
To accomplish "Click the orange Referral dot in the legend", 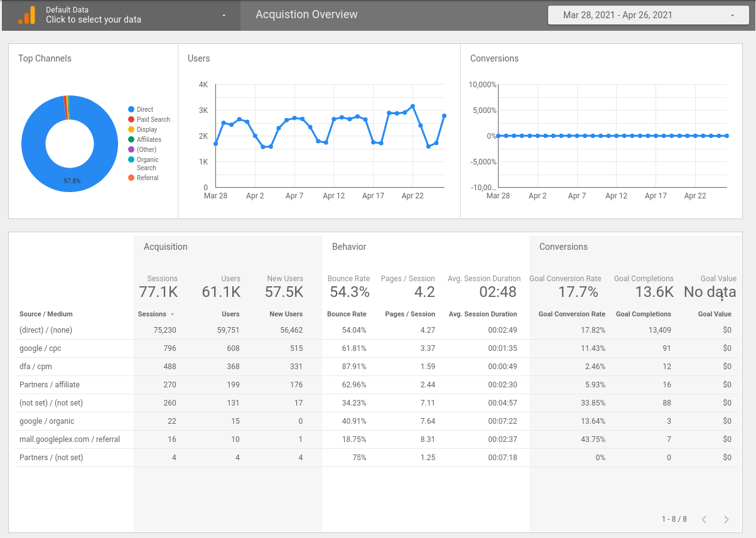I will tap(132, 178).
